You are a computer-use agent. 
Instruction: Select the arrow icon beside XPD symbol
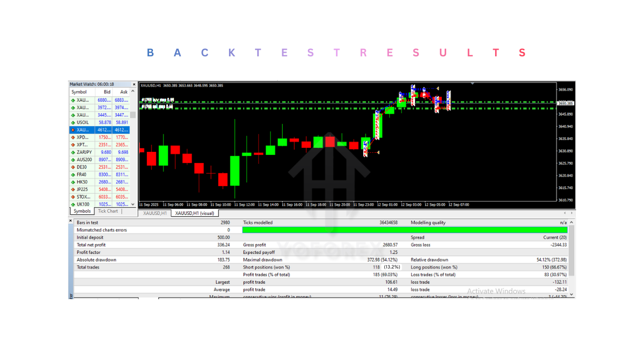(73, 137)
